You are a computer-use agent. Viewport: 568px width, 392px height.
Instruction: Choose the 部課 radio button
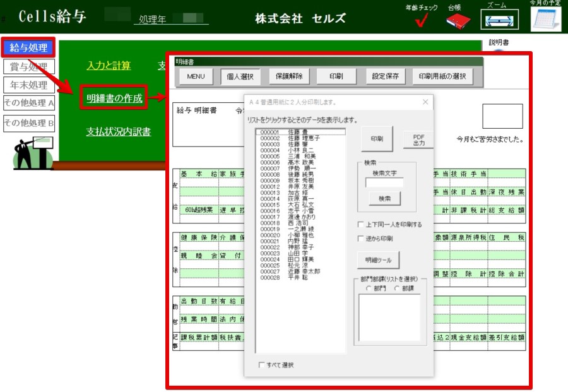[397, 288]
